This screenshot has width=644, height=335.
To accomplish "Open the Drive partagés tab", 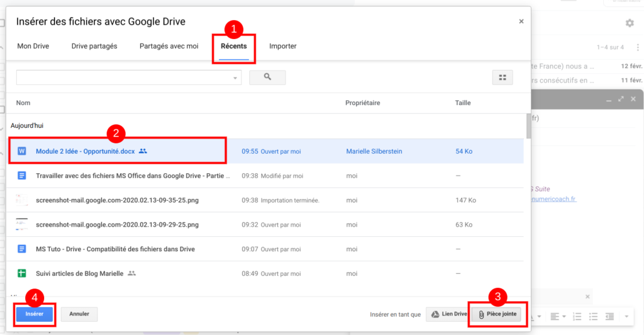I will 94,46.
